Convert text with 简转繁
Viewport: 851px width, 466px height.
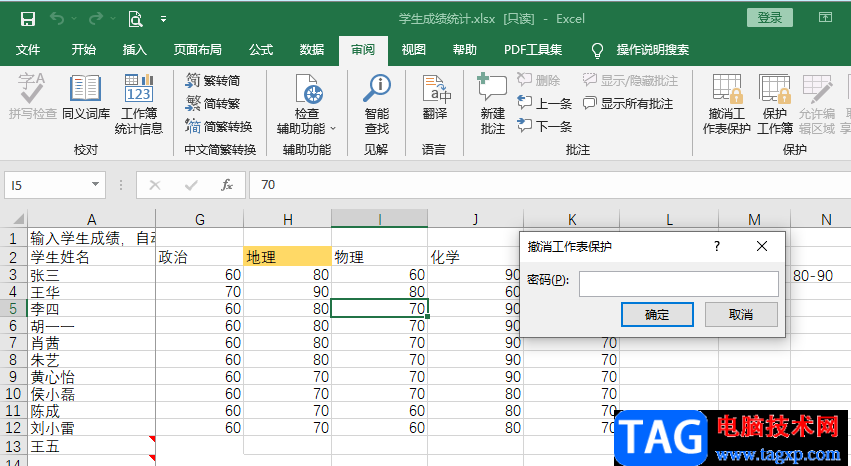(213, 104)
